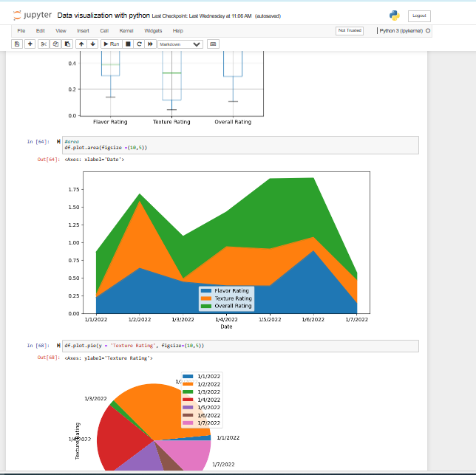Viewport: 476px width, 475px height.
Task: Click the Flavor Rating box plot label
Action: [110, 122]
